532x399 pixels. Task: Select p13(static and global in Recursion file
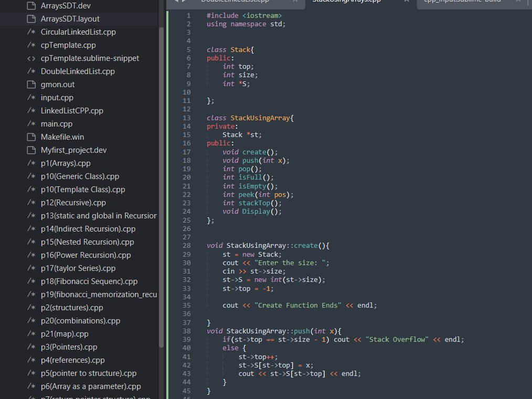tap(99, 216)
